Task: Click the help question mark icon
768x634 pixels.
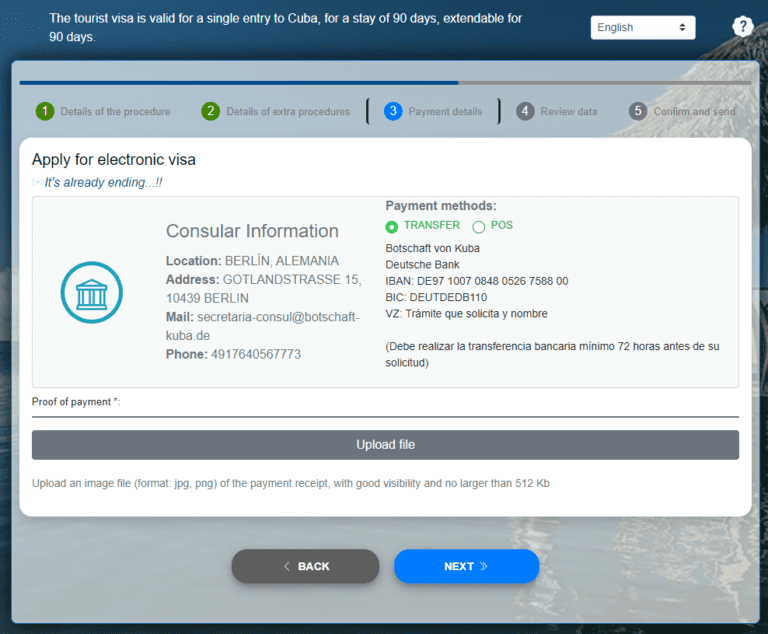Action: click(x=742, y=27)
